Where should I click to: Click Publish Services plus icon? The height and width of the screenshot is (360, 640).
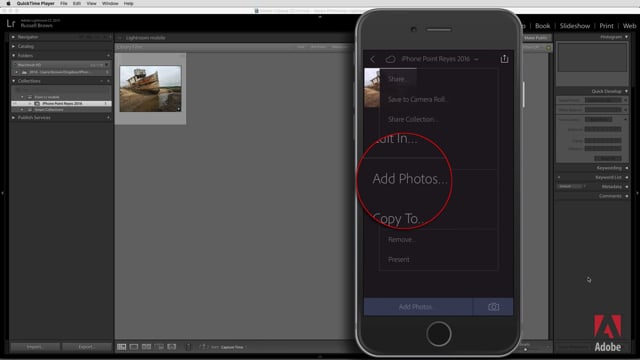point(108,118)
